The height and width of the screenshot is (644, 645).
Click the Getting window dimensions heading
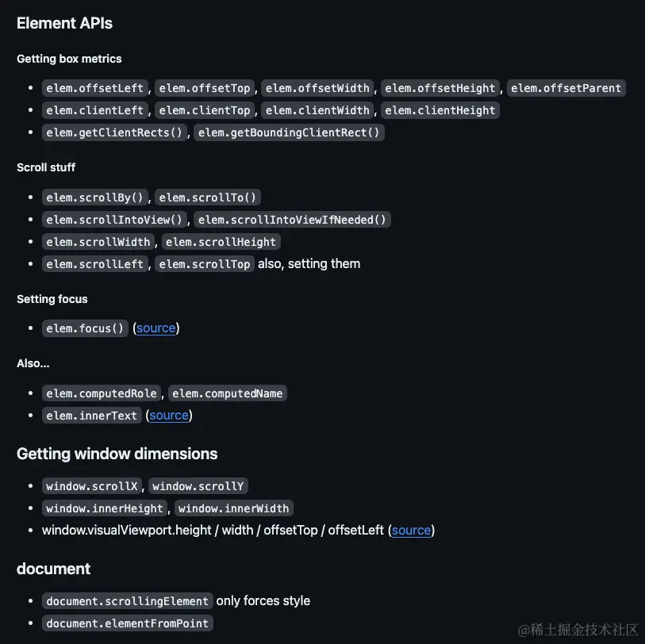pos(117,454)
